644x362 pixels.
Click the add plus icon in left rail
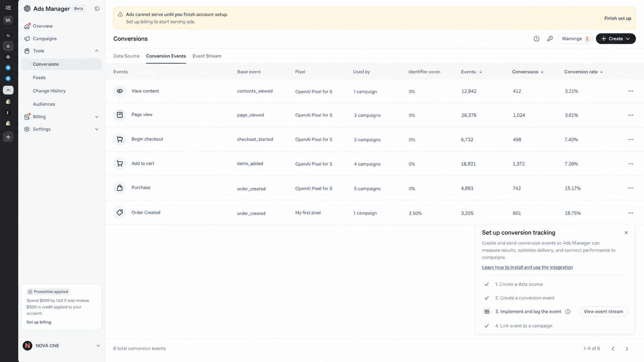[8, 137]
